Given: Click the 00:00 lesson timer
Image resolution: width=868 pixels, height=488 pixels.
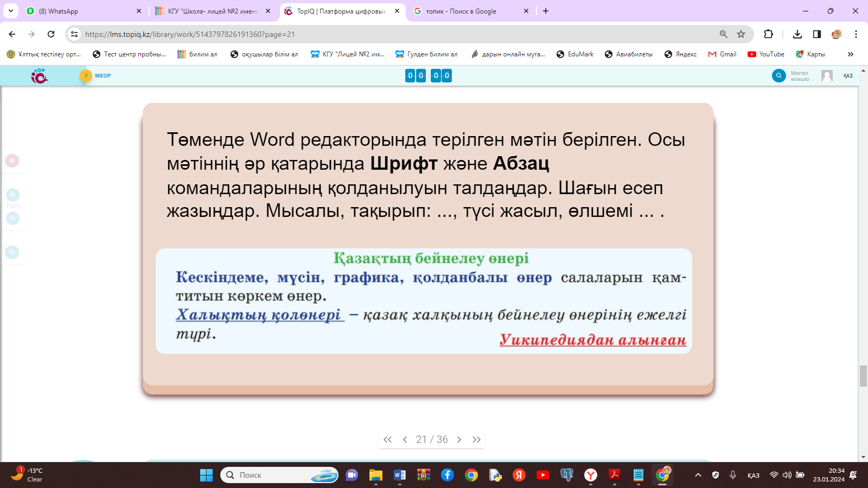Looking at the screenshot, I should 429,75.
